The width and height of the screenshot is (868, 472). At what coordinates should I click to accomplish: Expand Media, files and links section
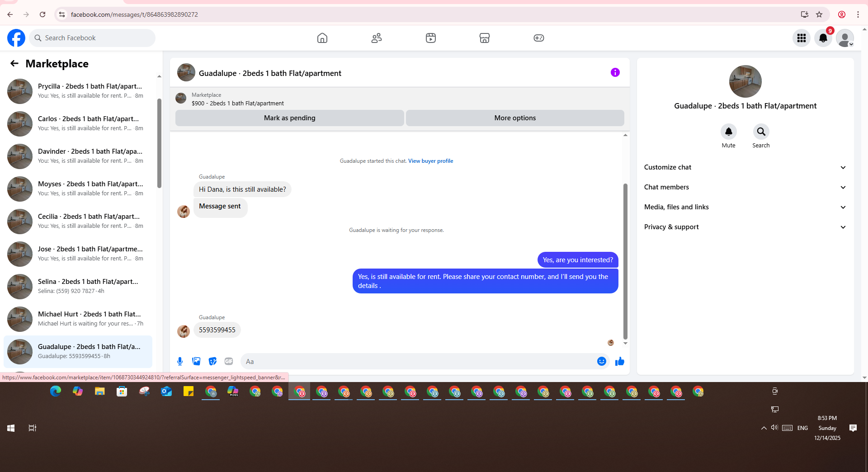point(745,207)
